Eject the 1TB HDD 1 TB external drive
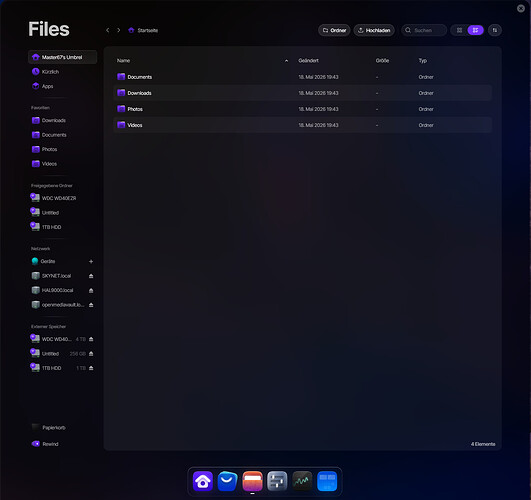This screenshot has height=500, width=531. pos(91,368)
